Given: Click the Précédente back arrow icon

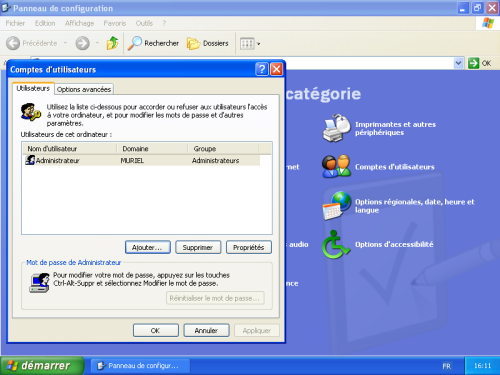Looking at the screenshot, I should coord(13,43).
